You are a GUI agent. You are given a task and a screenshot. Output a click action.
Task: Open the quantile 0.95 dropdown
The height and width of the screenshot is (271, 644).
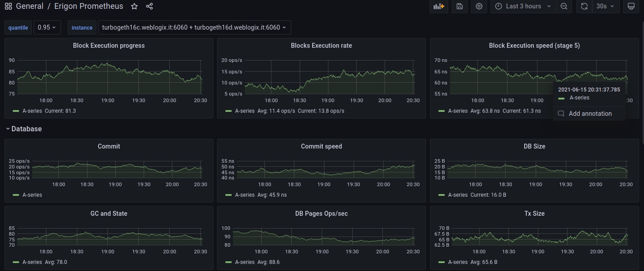(47, 27)
